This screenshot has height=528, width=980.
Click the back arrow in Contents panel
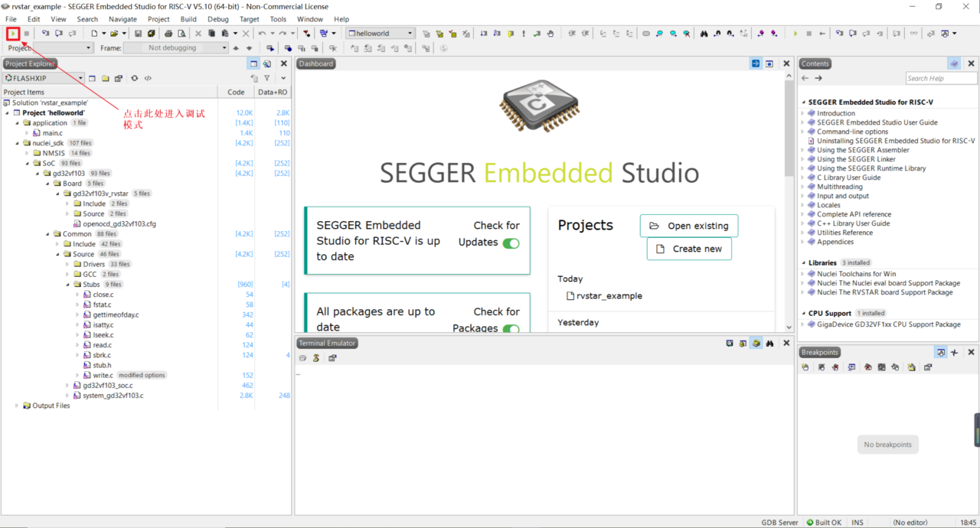[x=805, y=78]
